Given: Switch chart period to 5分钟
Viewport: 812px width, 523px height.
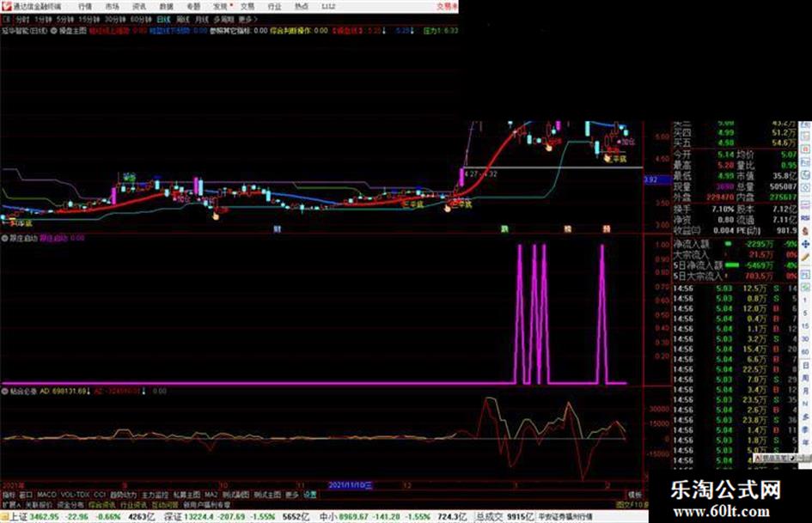Looking at the screenshot, I should pyautogui.click(x=64, y=19).
